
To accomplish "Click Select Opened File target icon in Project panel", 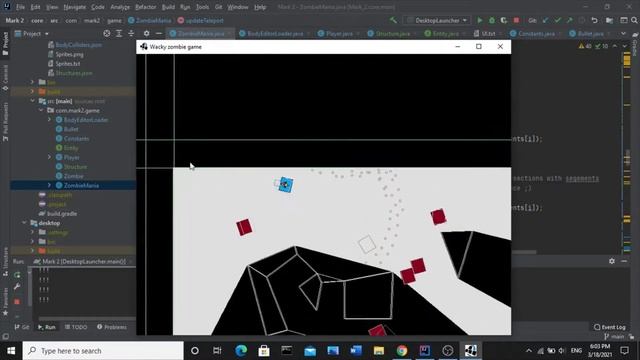I will 107,33.
